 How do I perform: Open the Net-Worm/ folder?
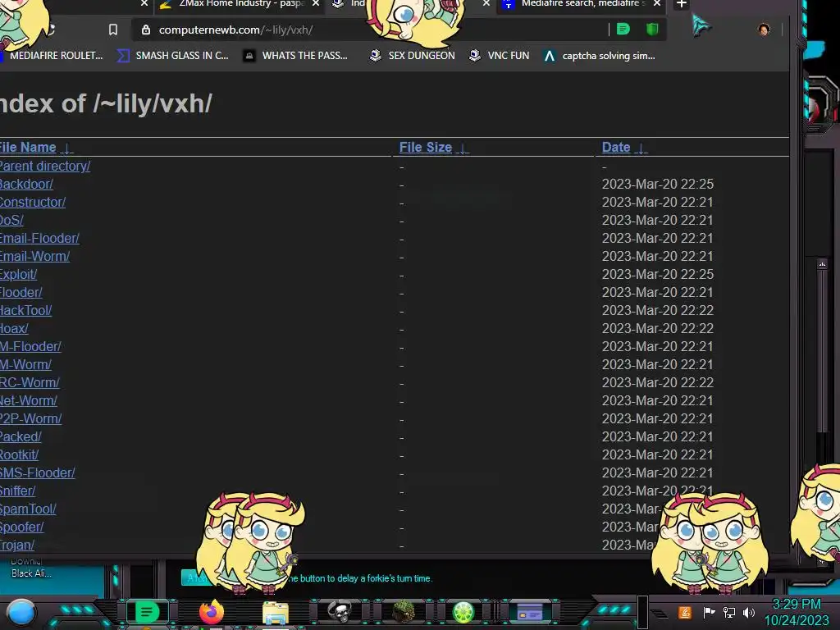[29, 400]
